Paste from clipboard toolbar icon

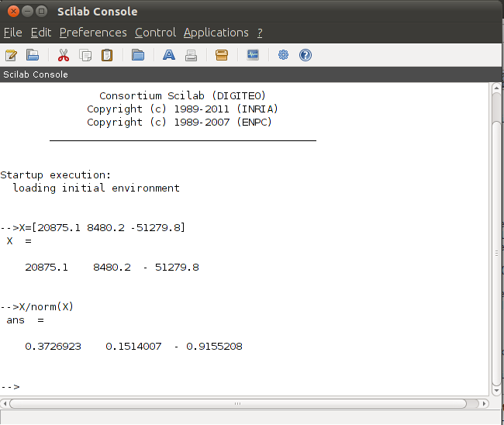point(107,55)
